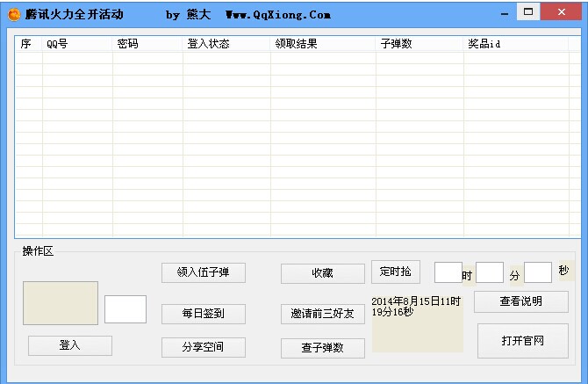Screen dimensions: 588x384
Task: Click the captcha text field beside the image box
Action: point(125,309)
